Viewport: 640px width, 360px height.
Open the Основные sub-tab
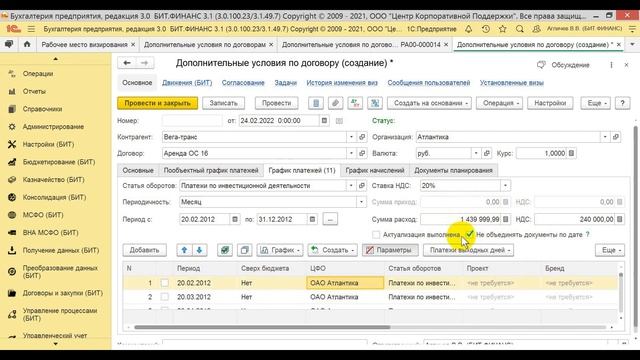tap(138, 170)
